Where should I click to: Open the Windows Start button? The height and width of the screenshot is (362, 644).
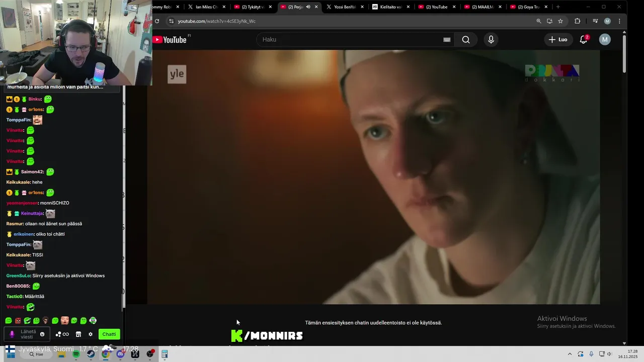click(10, 353)
